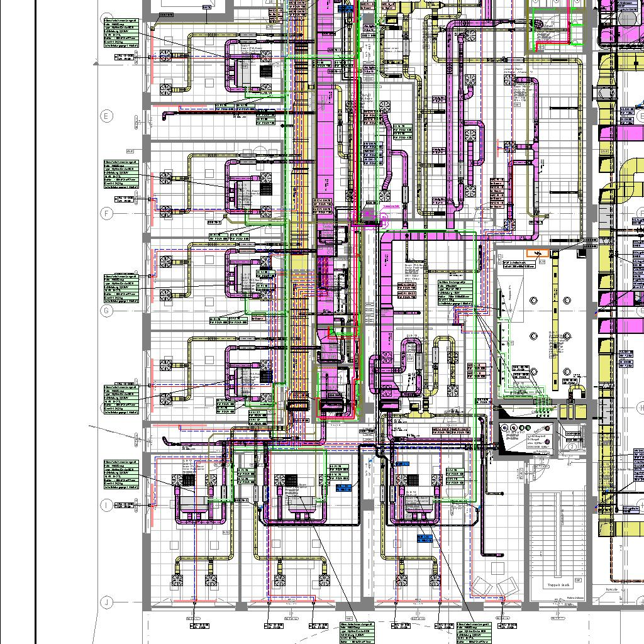This screenshot has width=644, height=644.
Task: Click blue tag at top of drawing
Action: coord(345,9)
